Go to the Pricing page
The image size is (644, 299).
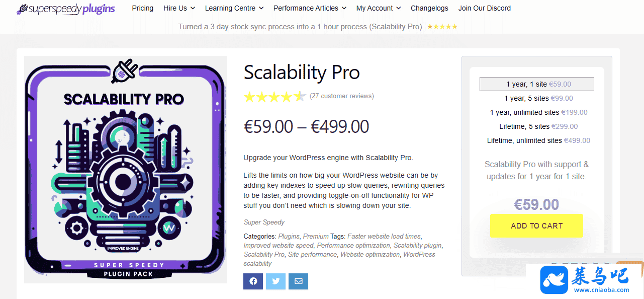point(143,8)
